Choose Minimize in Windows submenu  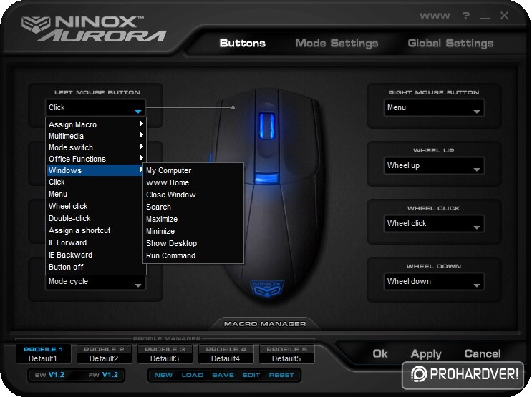(x=193, y=232)
